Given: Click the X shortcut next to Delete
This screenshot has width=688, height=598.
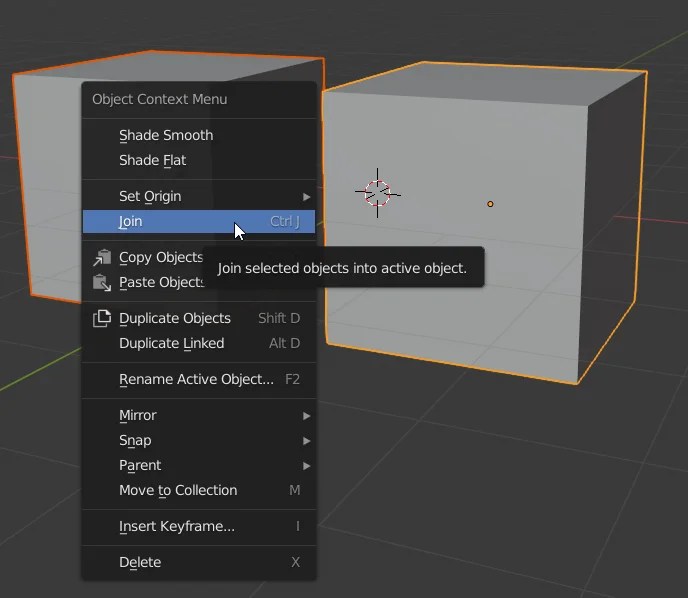Looking at the screenshot, I should click(295, 562).
